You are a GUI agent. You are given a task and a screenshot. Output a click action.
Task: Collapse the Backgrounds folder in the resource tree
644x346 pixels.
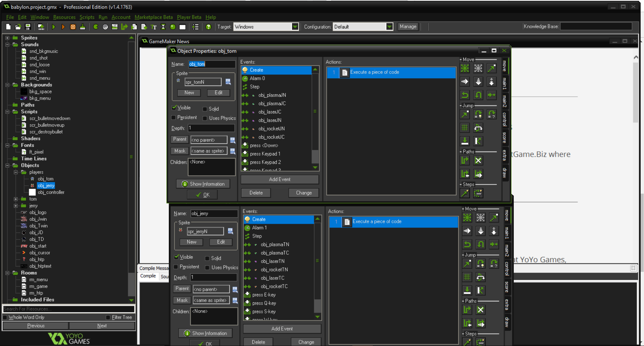click(7, 85)
